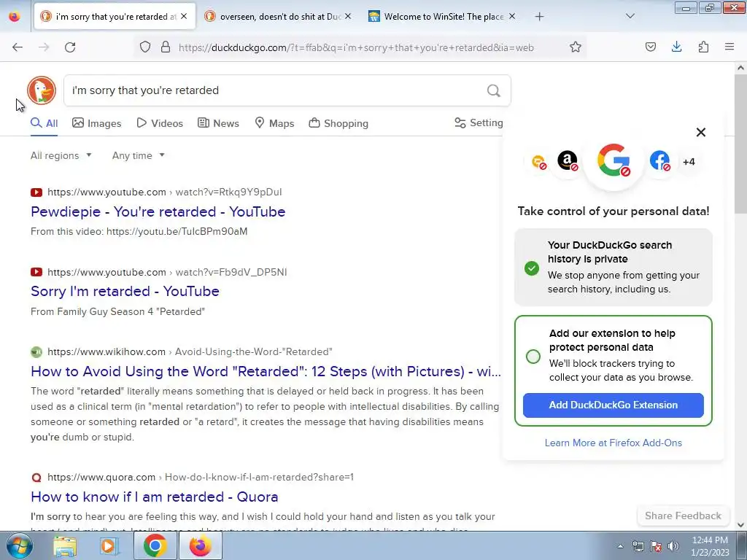Launch Windows Media Player from taskbar
The height and width of the screenshot is (560, 747).
[109, 545]
